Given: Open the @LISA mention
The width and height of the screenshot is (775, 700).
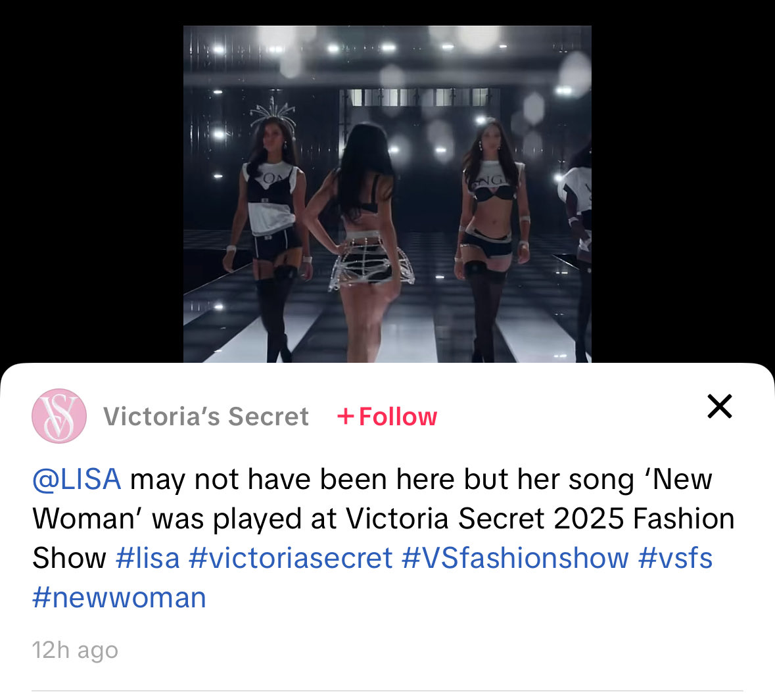Looking at the screenshot, I should (x=77, y=479).
